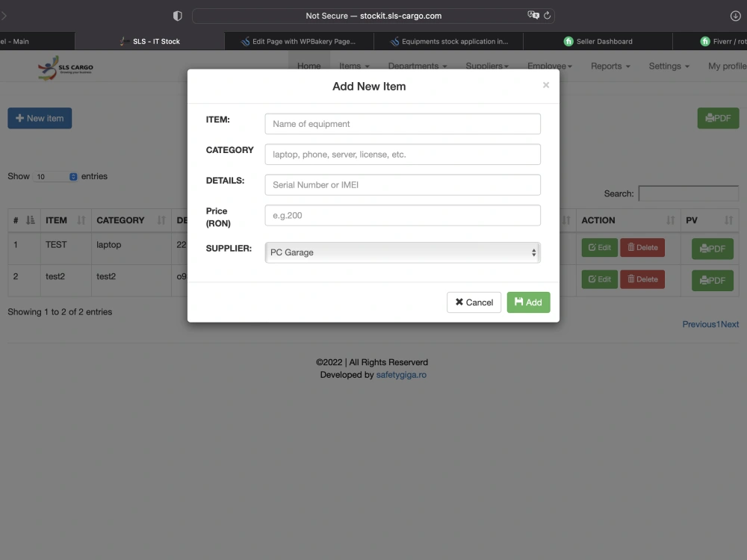
Task: Switch to Edit Page with WPBakery tab
Action: 300,41
